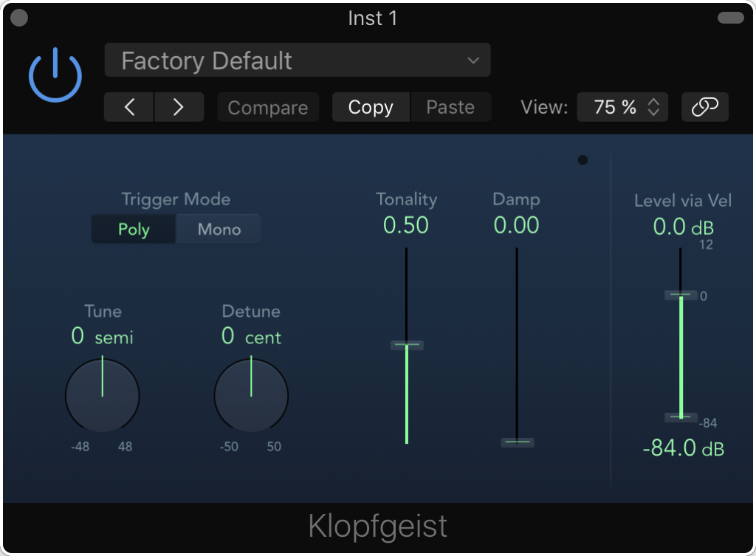Image resolution: width=756 pixels, height=556 pixels.
Task: Click the Tonality slider handle
Action: pyautogui.click(x=407, y=345)
